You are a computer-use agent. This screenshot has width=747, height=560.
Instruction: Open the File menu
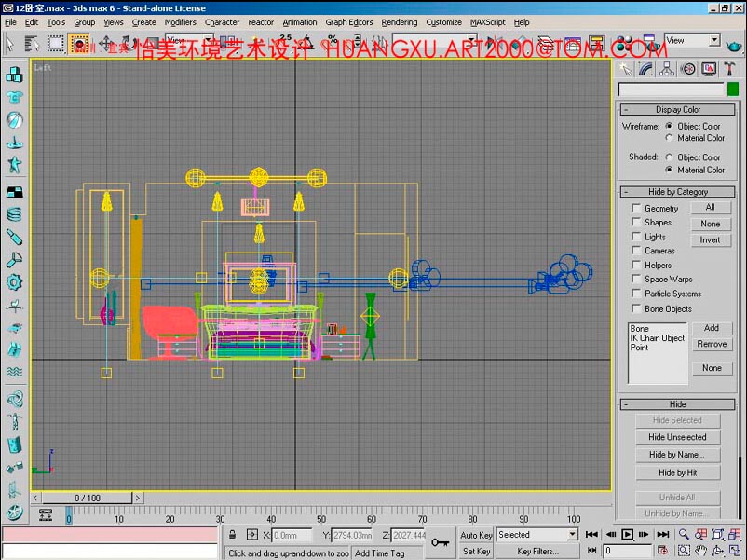10,22
